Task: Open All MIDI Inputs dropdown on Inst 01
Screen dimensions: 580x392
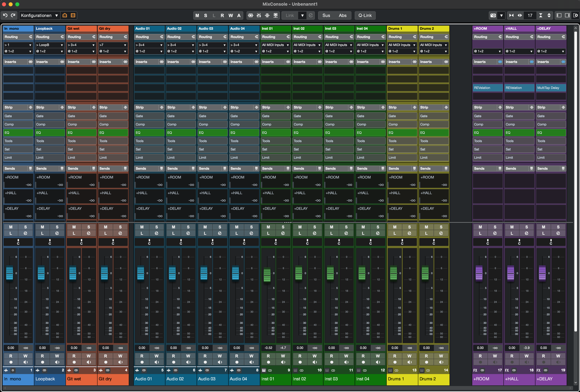Action: click(275, 45)
